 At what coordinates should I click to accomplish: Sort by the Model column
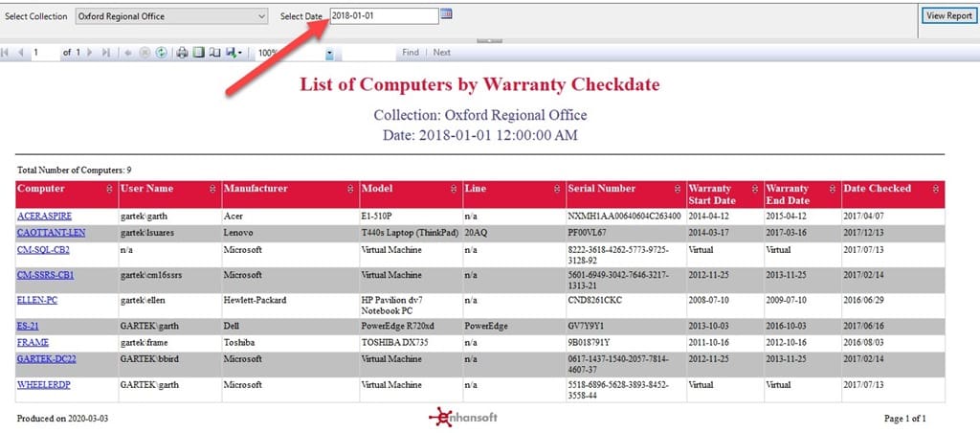point(454,189)
